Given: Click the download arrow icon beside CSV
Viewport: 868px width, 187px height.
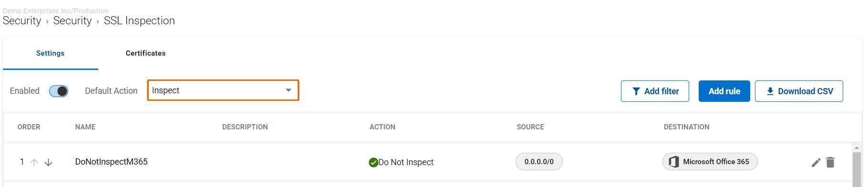Looking at the screenshot, I should (770, 91).
